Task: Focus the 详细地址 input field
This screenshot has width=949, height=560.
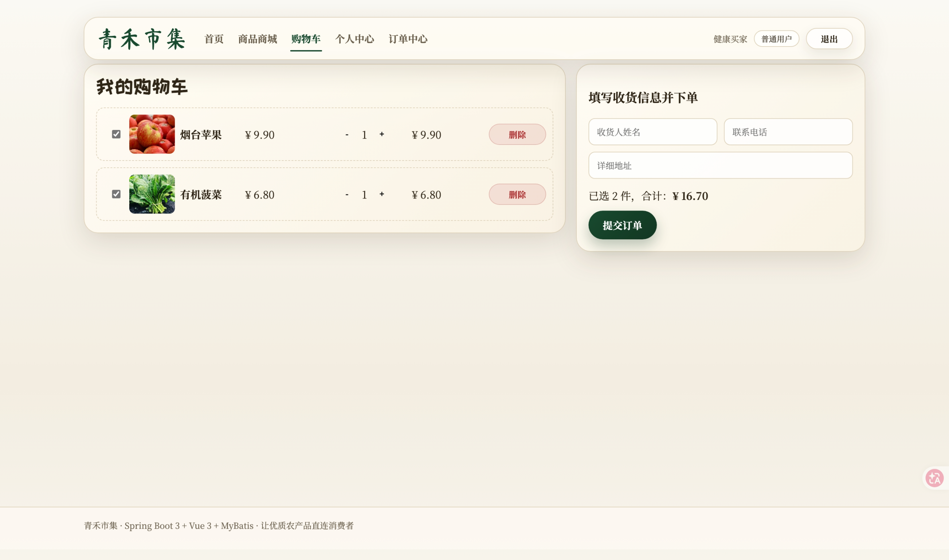Action: [720, 166]
